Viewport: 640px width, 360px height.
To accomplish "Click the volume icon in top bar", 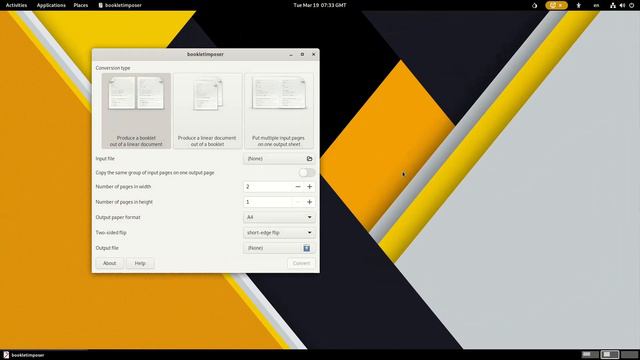I will coord(622,5).
